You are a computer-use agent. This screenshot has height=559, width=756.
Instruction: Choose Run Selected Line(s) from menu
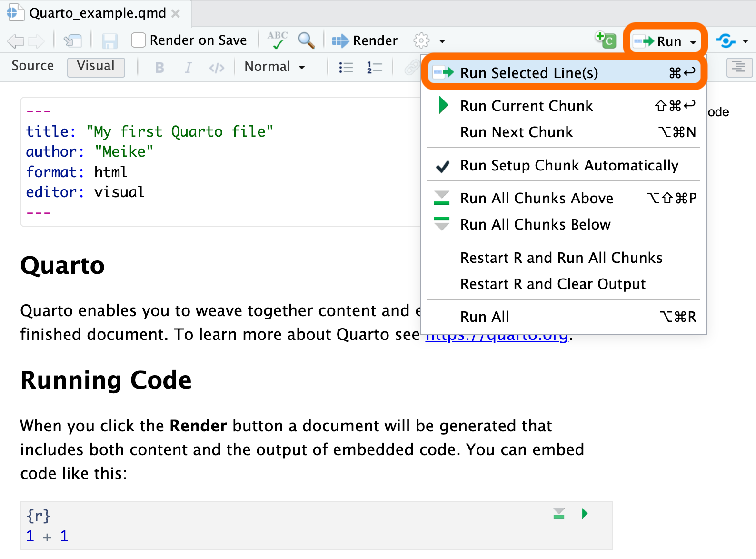[528, 73]
